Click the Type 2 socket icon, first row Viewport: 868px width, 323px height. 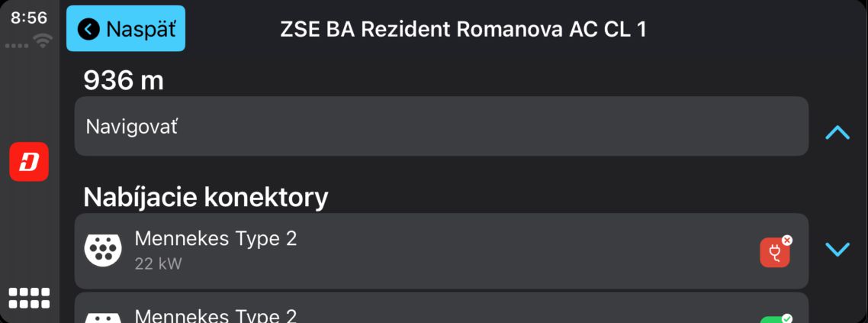coord(103,250)
